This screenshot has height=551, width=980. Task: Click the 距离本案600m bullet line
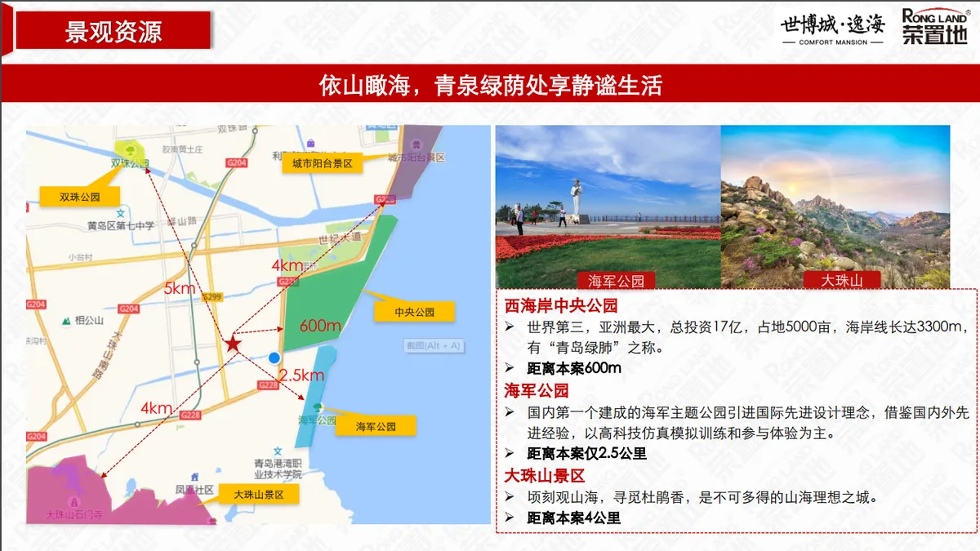coord(574,368)
